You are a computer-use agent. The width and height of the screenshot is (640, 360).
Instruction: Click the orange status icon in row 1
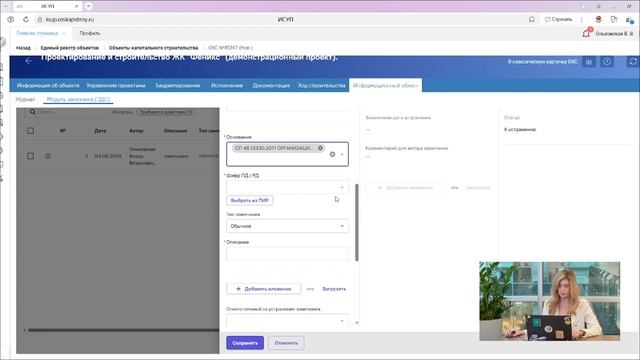(x=48, y=156)
